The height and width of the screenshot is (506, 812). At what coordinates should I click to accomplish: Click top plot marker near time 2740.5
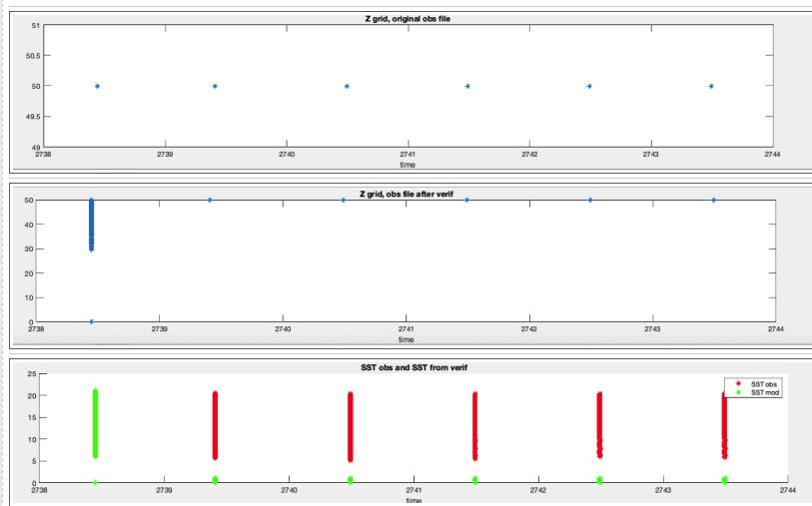click(x=347, y=86)
